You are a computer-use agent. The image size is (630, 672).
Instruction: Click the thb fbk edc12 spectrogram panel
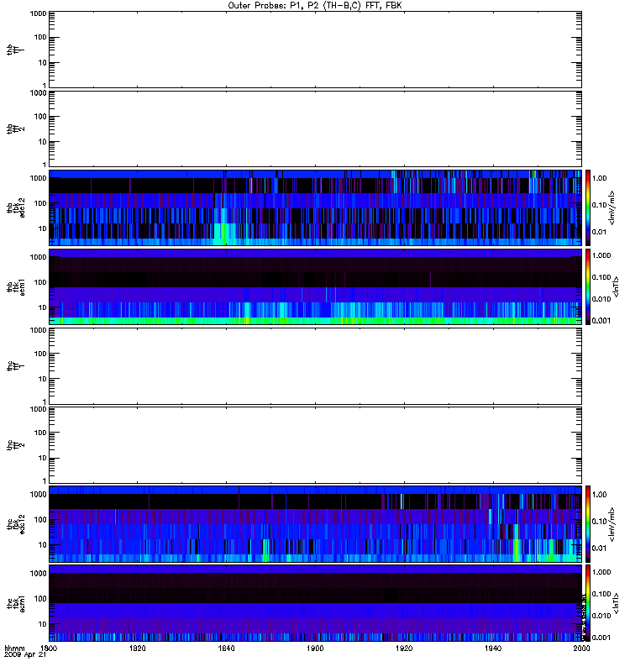click(x=315, y=207)
